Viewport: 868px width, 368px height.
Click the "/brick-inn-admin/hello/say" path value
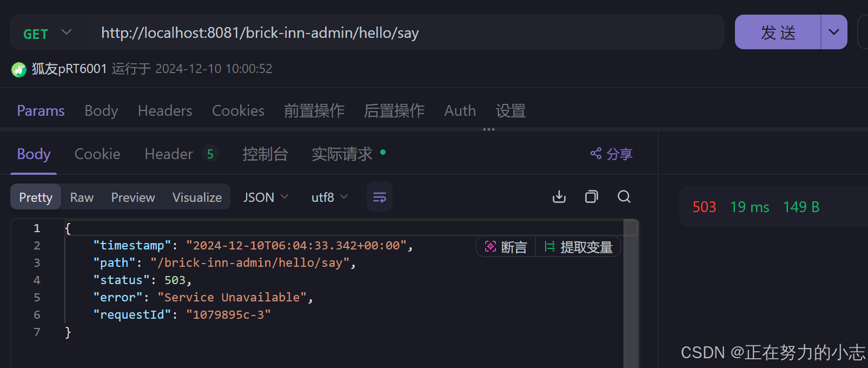point(250,262)
